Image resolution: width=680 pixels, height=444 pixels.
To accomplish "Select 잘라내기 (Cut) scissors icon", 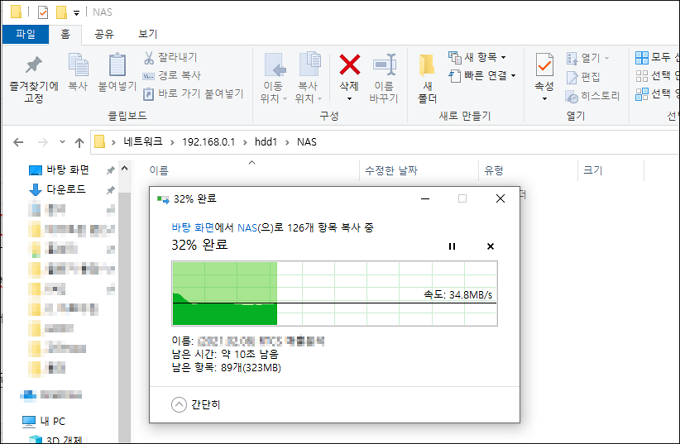I will point(149,57).
